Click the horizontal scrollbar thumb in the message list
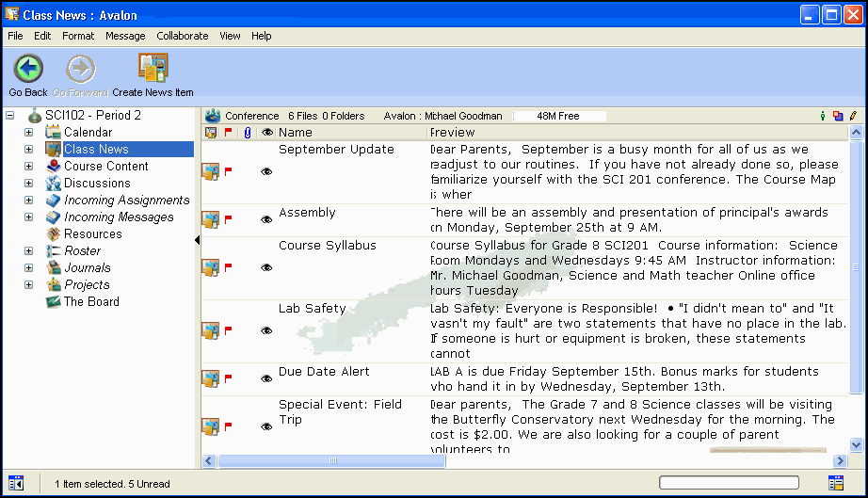 pyautogui.click(x=332, y=460)
